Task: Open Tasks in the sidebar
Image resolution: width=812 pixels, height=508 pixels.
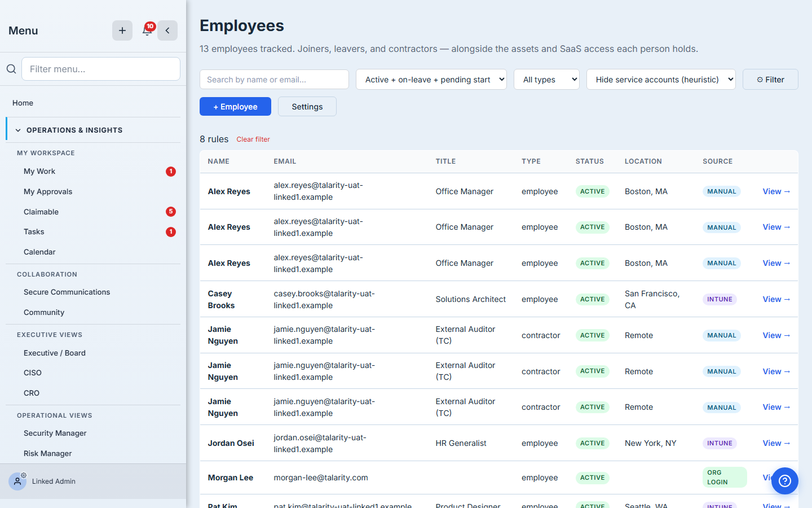Action: (x=34, y=232)
